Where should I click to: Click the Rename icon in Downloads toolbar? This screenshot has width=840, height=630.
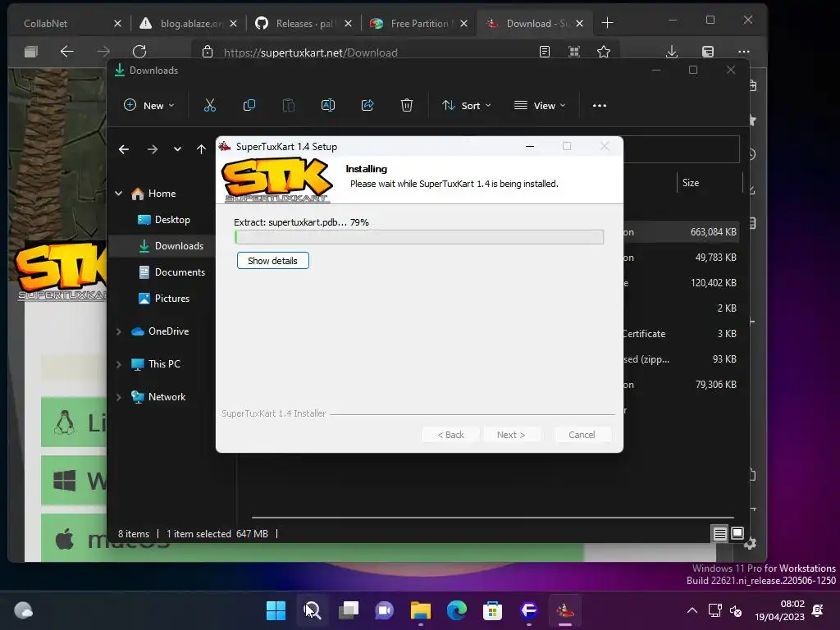pos(328,106)
